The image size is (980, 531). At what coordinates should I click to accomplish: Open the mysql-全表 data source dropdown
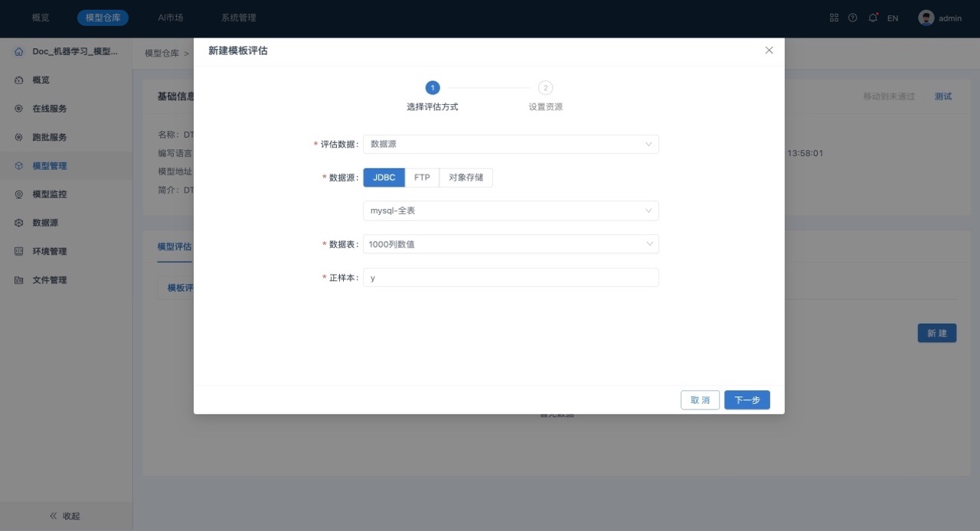(x=510, y=210)
